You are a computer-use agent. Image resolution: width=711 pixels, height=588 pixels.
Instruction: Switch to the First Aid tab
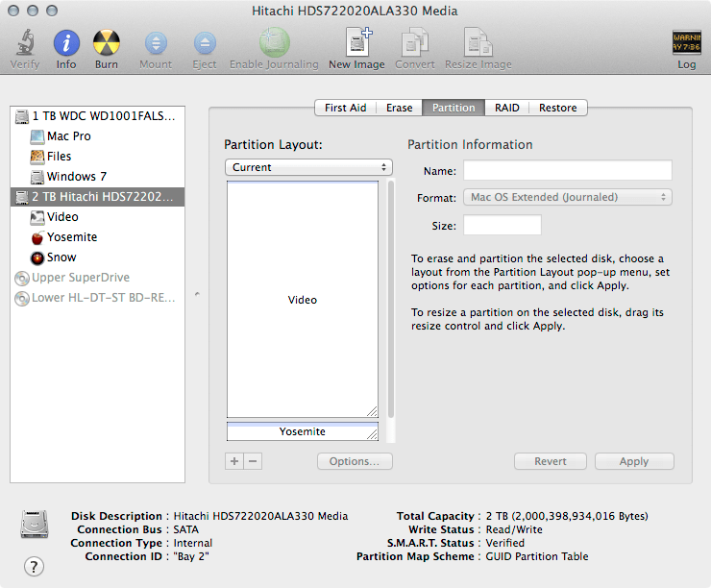tap(346, 108)
